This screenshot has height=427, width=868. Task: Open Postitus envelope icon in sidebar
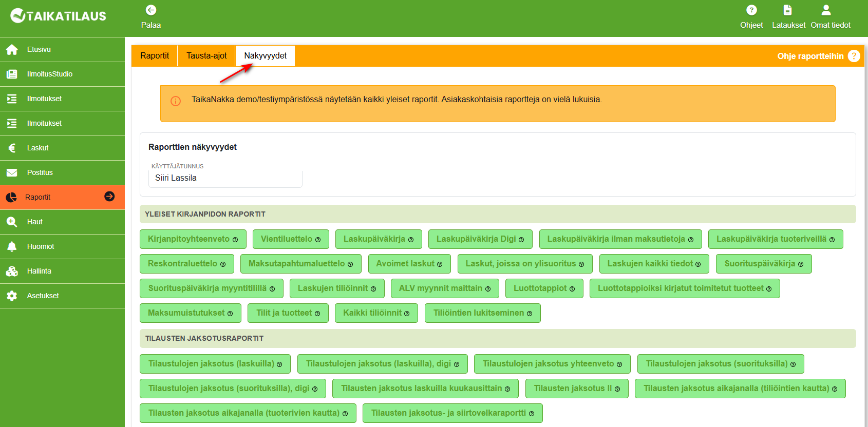pos(12,173)
